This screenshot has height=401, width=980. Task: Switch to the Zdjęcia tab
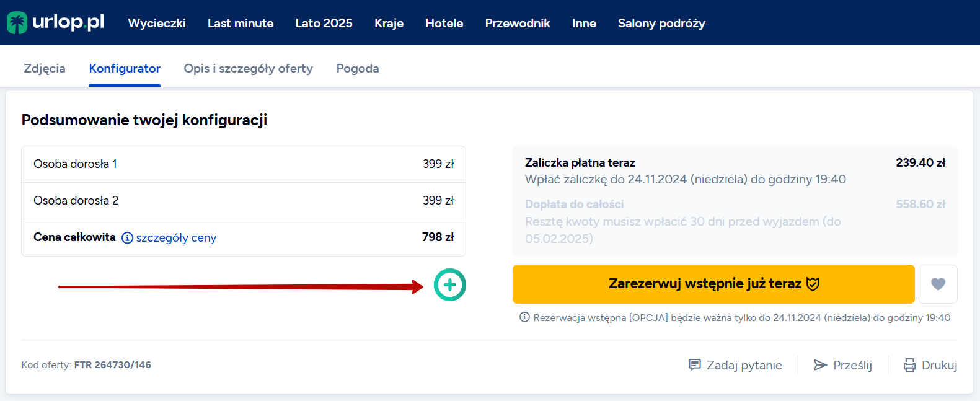(x=45, y=68)
